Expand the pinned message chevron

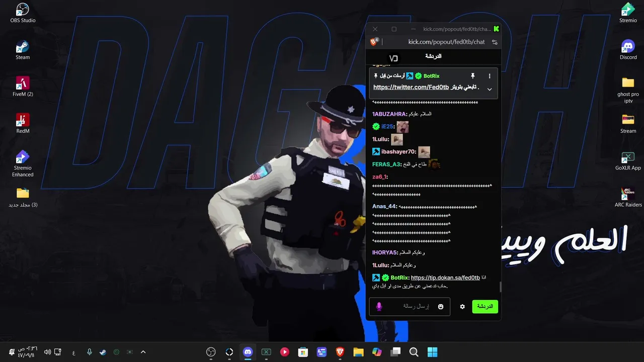pyautogui.click(x=490, y=89)
